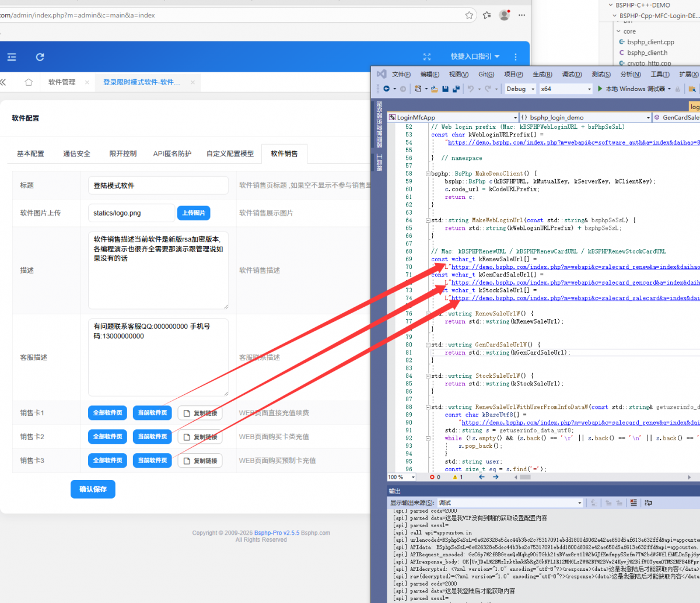Click the redo icon in VS toolbar
Viewport: 700px width, 603px height.
tap(488, 89)
